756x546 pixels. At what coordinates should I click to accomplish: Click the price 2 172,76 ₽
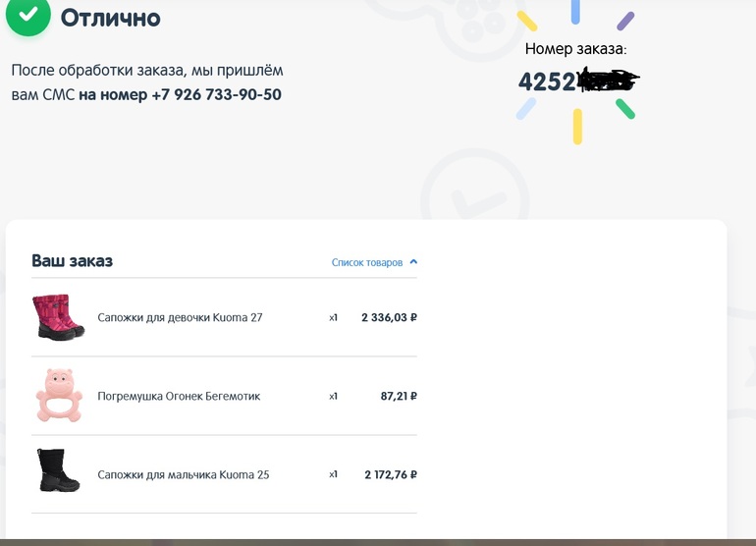[390, 475]
